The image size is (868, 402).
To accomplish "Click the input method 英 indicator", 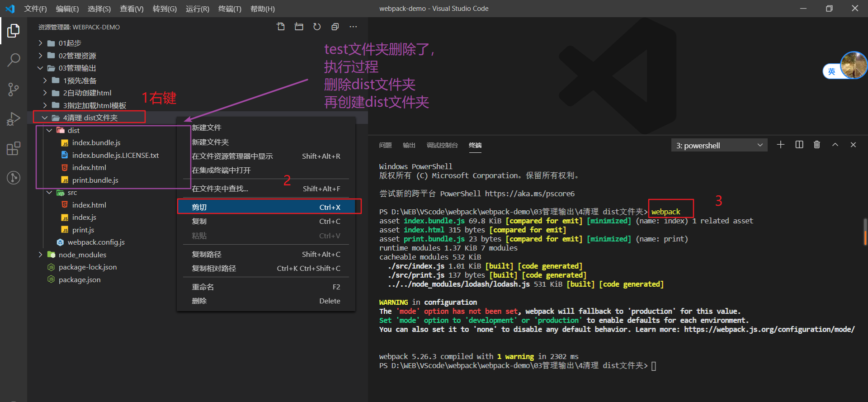I will pos(831,71).
